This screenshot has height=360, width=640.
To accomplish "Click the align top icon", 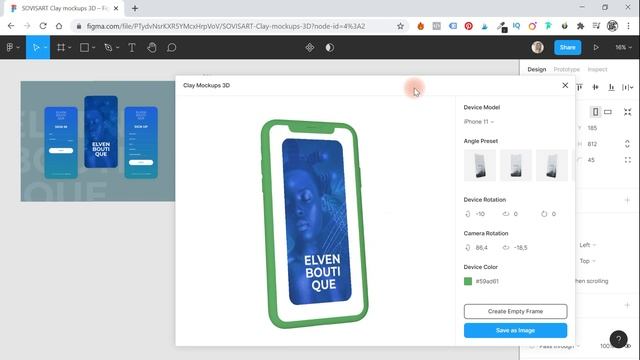I will coord(579,87).
